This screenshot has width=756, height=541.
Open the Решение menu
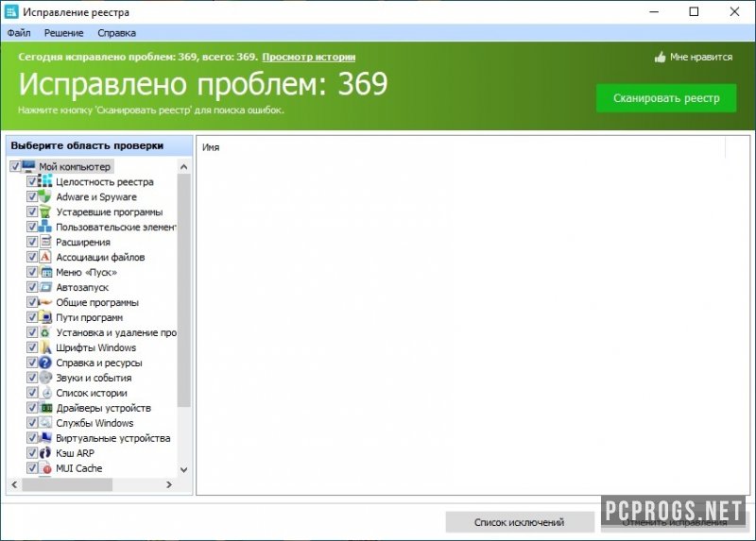pyautogui.click(x=63, y=32)
